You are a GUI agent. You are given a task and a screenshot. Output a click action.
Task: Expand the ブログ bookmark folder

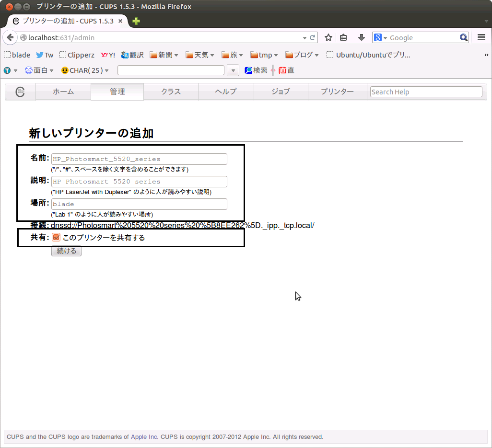tap(302, 55)
